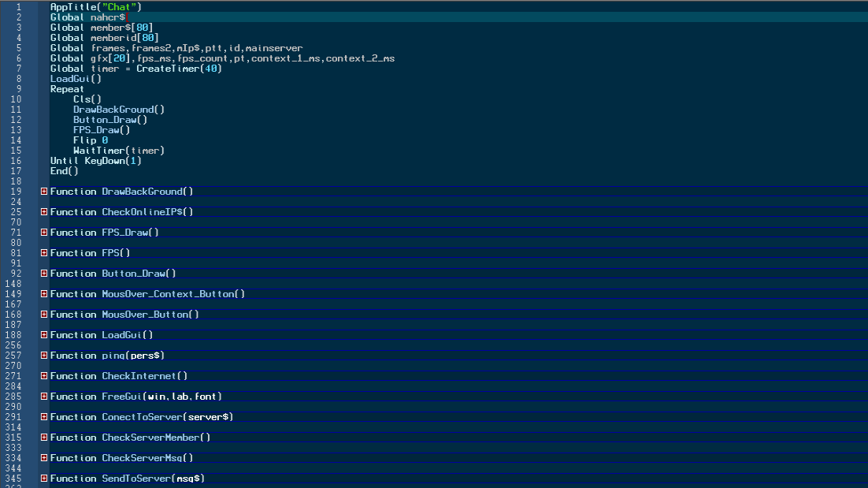Expand the folded DrawBackGround function
The height and width of the screenshot is (488, 868).
43,192
